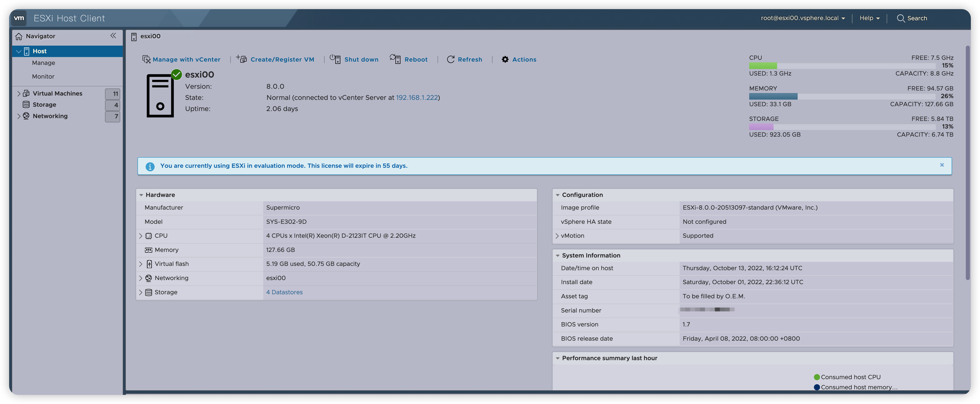Click Refresh button

coord(470,59)
